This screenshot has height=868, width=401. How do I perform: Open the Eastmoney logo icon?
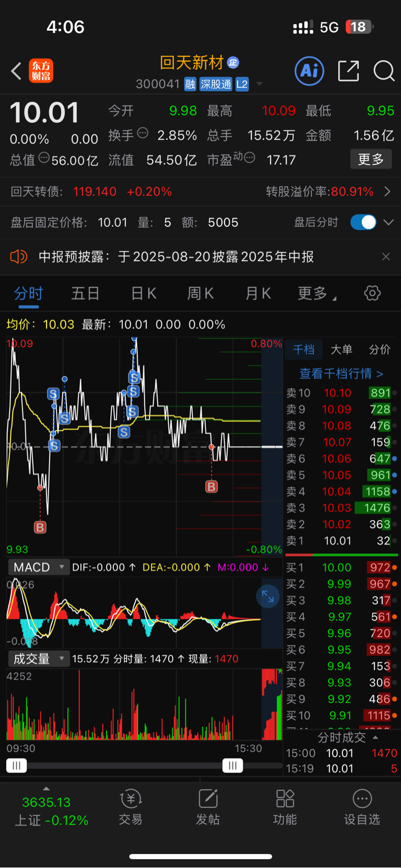(41, 71)
